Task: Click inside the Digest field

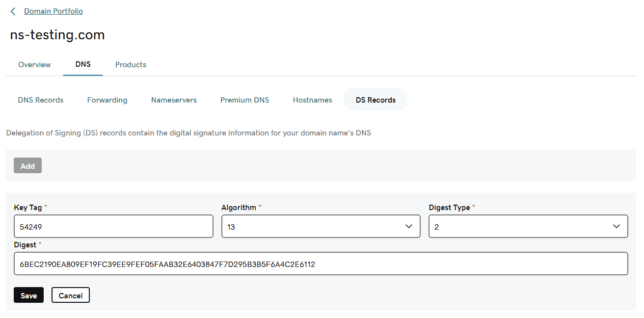Action: pos(322,264)
